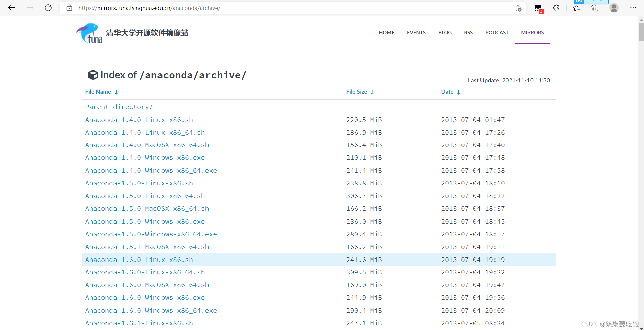Viewport: 644px width, 330px height.
Task: Open the extension icon with red badge
Action: point(539,8)
